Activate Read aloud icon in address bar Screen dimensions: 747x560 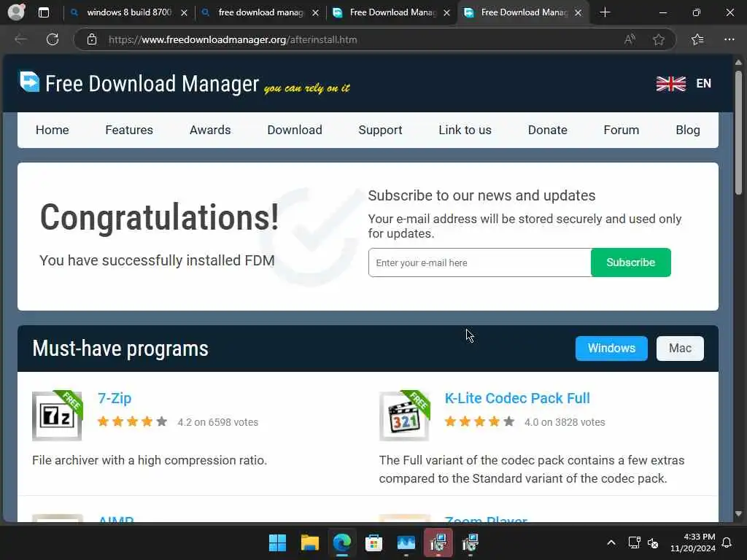[630, 39]
